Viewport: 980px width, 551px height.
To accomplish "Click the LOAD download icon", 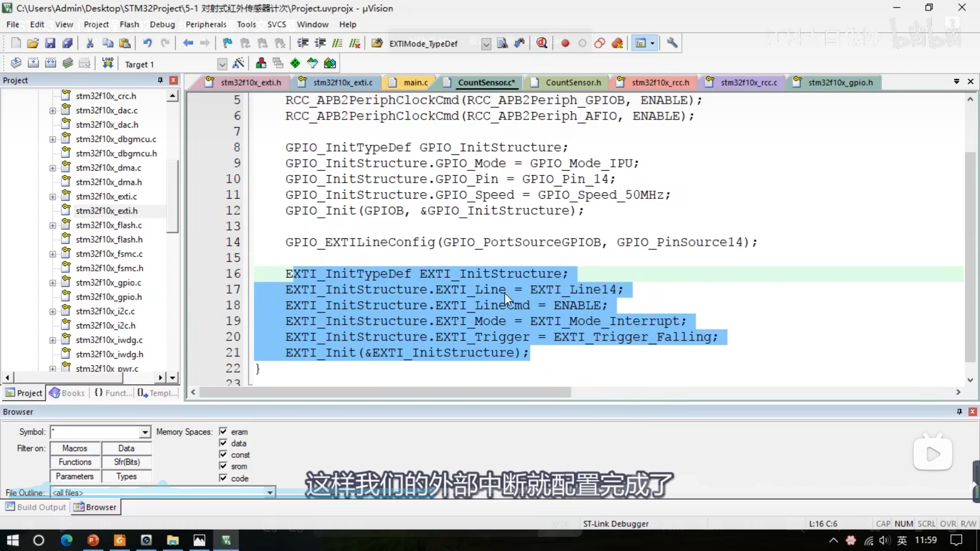I will [x=108, y=63].
